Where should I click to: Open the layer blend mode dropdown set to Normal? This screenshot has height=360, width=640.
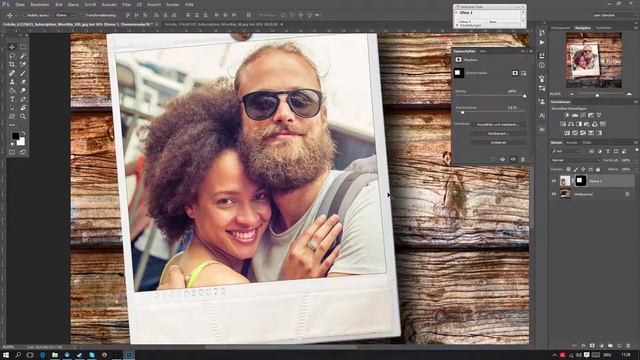pyautogui.click(x=575, y=160)
